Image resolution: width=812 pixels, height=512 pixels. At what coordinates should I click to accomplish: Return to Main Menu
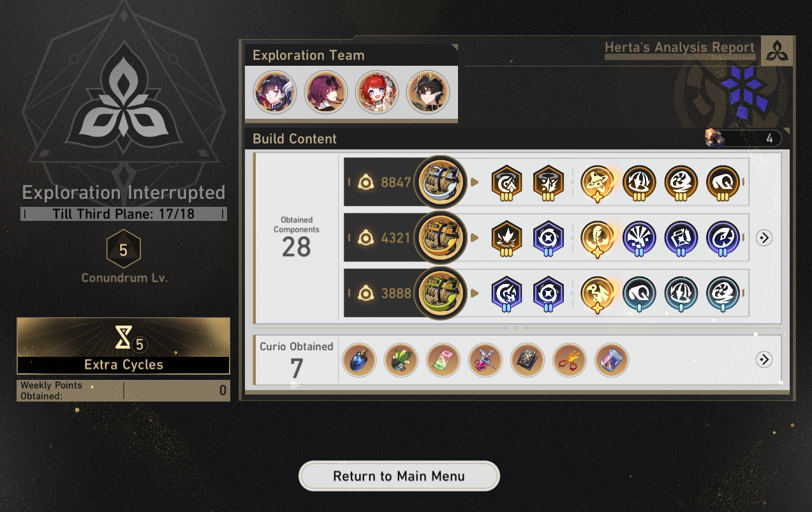(x=399, y=476)
